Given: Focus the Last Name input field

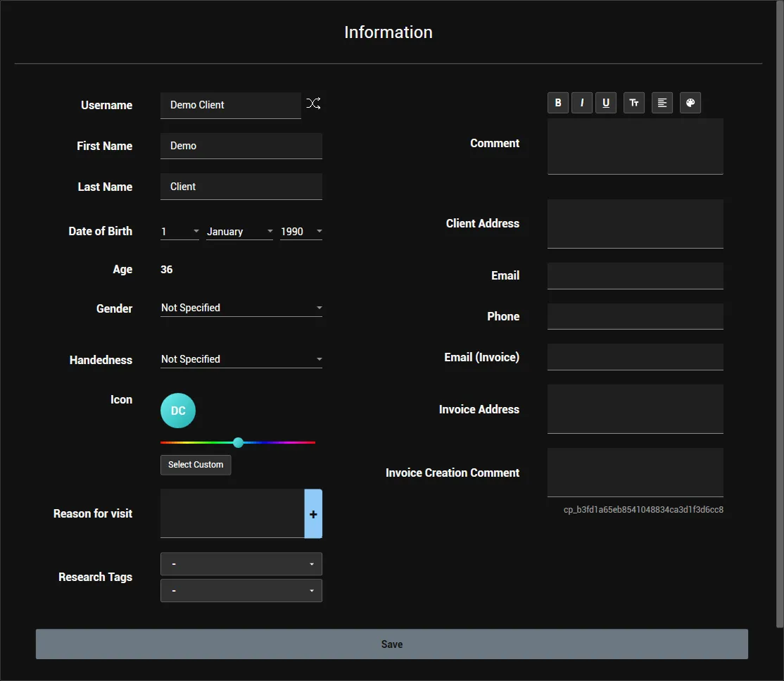Looking at the screenshot, I should pos(241,187).
